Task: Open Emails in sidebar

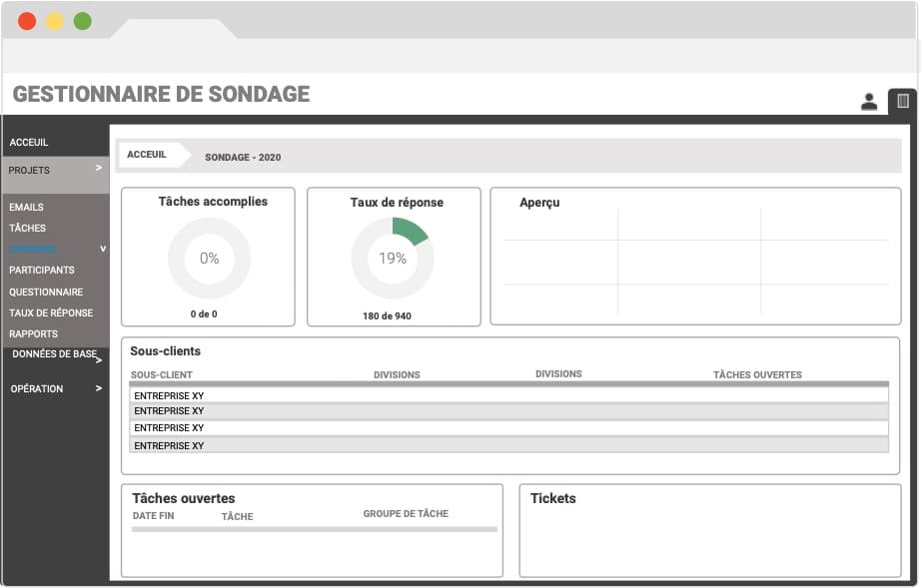Action: [x=26, y=207]
